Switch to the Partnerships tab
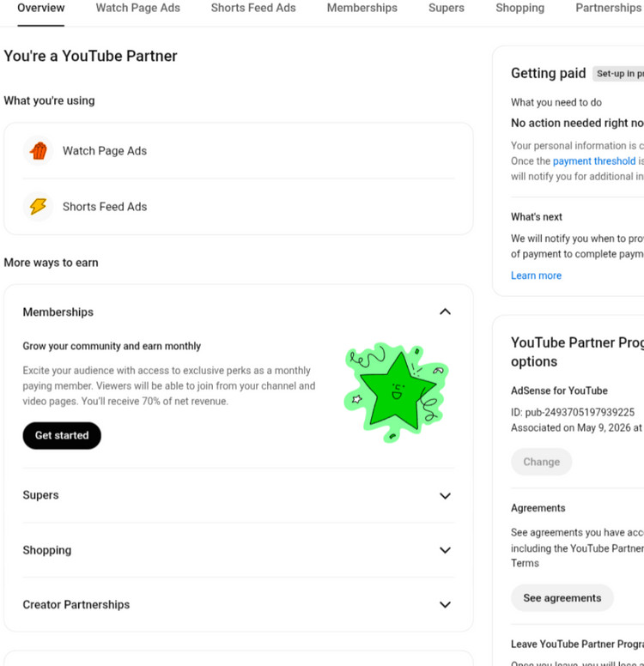The width and height of the screenshot is (644, 666). (609, 8)
